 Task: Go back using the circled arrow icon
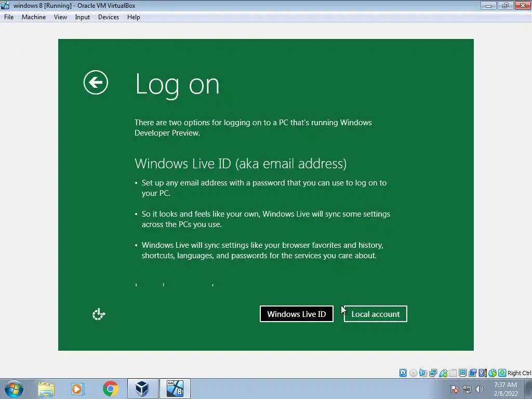pyautogui.click(x=96, y=83)
